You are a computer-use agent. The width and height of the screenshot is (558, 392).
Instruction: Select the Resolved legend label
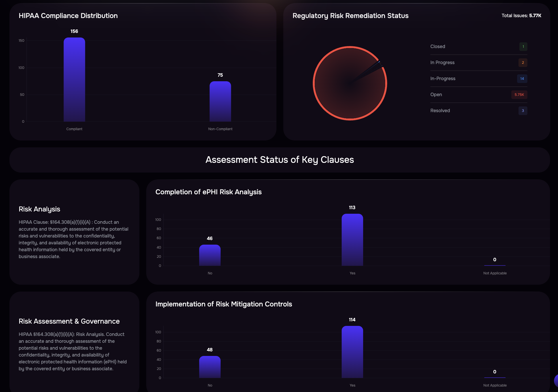(x=440, y=111)
